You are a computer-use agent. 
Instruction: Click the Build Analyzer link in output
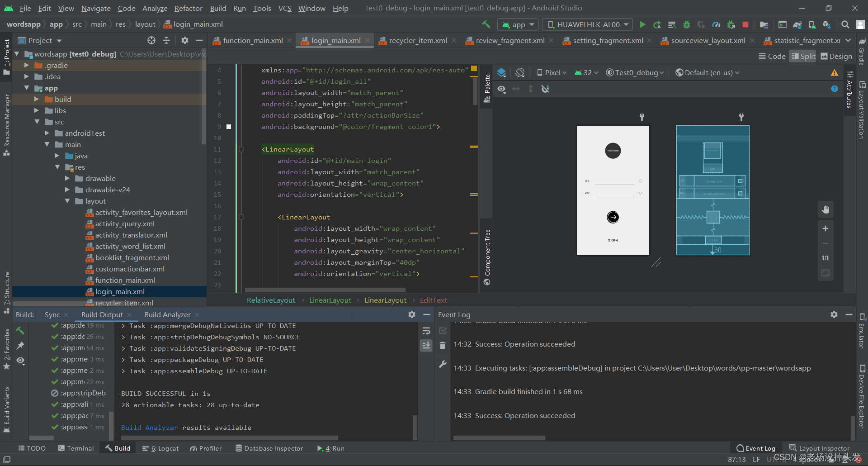coord(149,428)
